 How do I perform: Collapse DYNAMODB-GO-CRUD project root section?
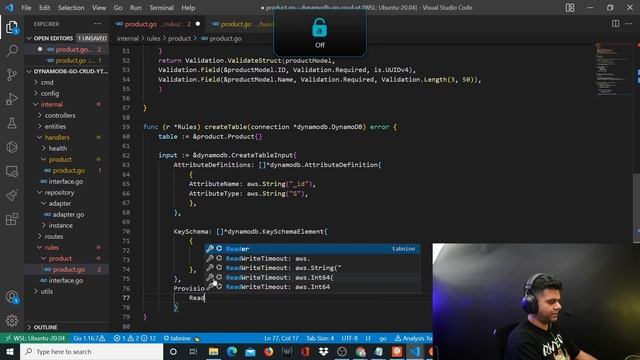(x=67, y=71)
